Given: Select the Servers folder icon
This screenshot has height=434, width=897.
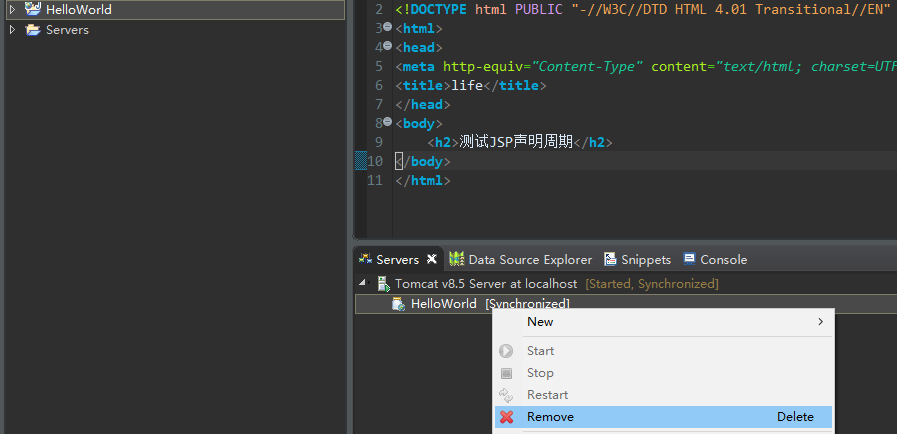Looking at the screenshot, I should pos(33,29).
